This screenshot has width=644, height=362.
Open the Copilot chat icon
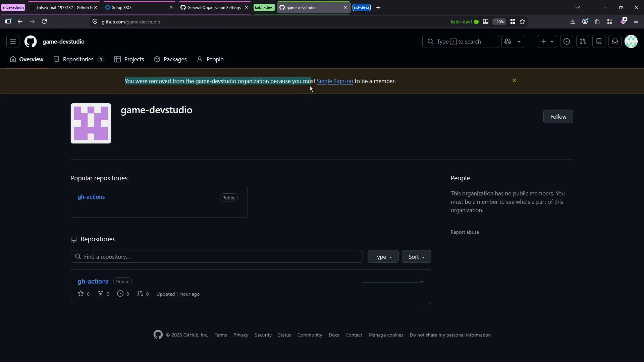tap(507, 42)
